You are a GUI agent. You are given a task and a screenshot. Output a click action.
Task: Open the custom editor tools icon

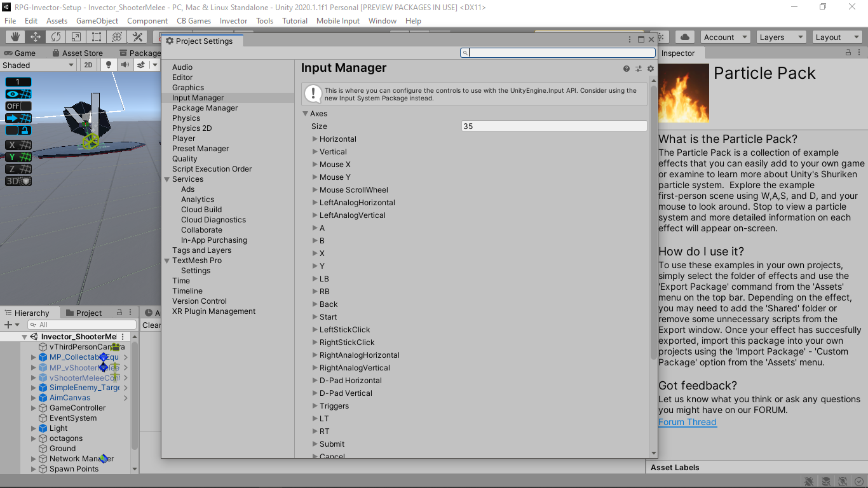tap(137, 37)
